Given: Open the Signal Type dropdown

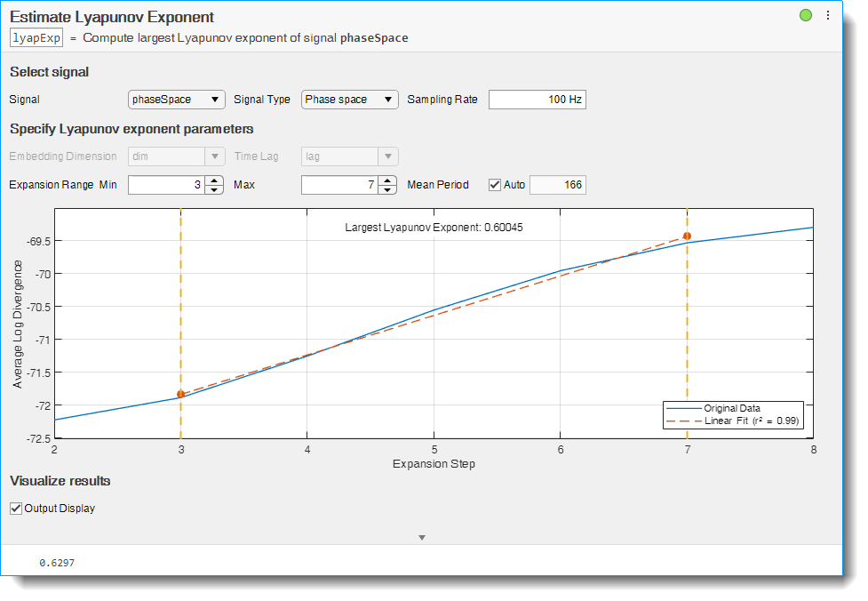Looking at the screenshot, I should pyautogui.click(x=349, y=100).
